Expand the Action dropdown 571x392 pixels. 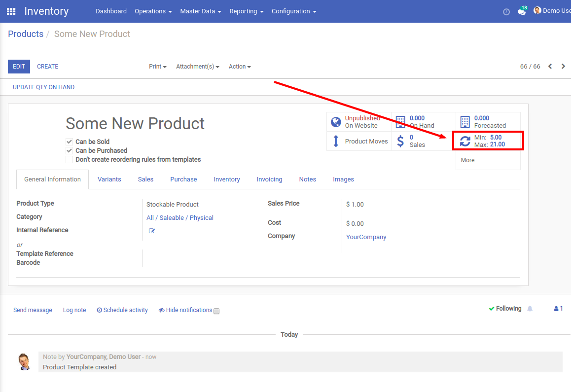point(240,66)
